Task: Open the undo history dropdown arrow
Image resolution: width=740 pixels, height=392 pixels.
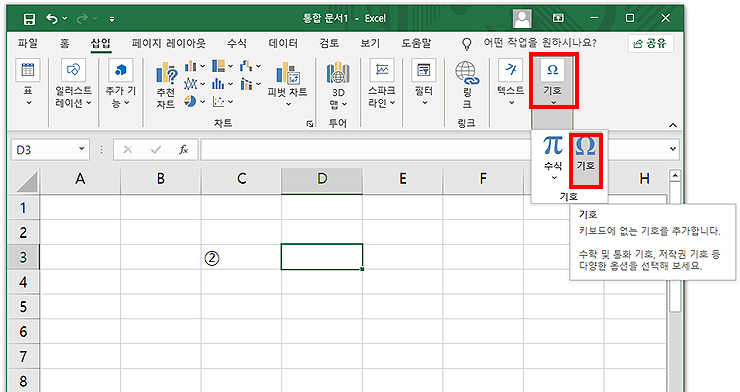Action: tap(65, 19)
